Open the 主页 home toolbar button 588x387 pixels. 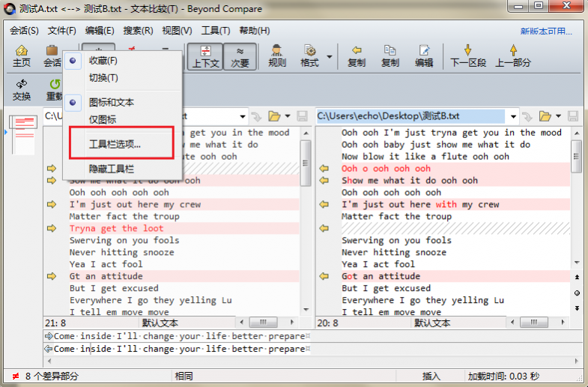22,56
